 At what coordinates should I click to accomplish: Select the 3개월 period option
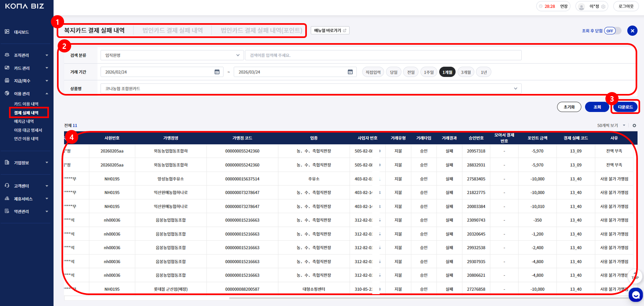point(466,72)
